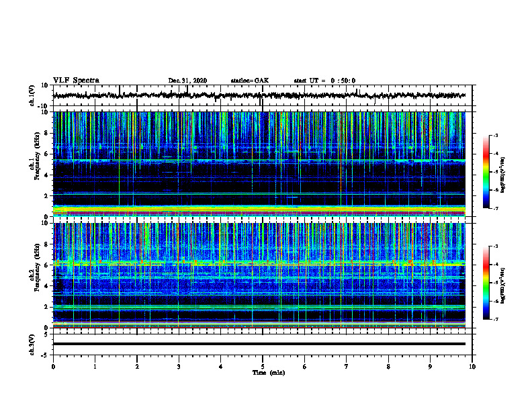Click the "4" kHz tick of ch.1 spectrogram
532x411 pixels.
tap(46, 175)
